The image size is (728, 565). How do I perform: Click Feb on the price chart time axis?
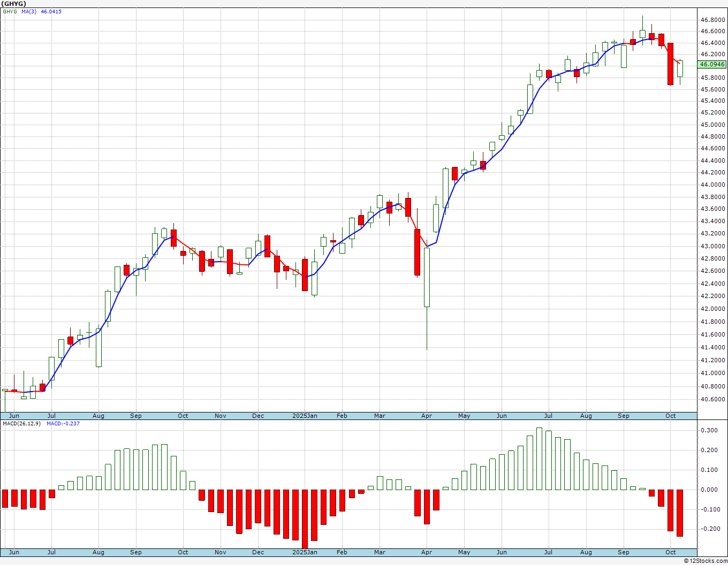[x=342, y=416]
